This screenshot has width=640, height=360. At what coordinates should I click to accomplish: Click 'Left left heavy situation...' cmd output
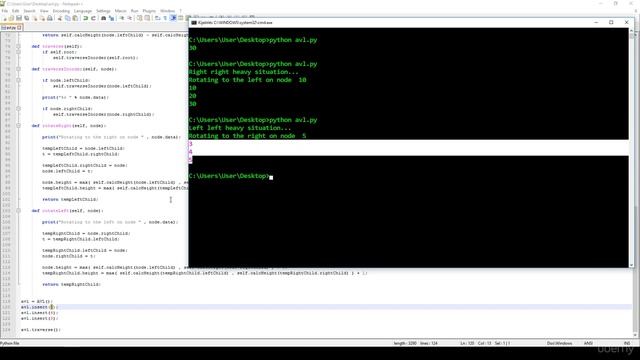pyautogui.click(x=240, y=128)
